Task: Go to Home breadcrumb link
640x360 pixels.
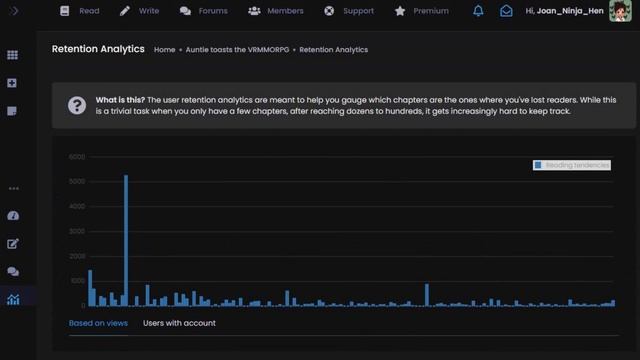Action: 164,50
